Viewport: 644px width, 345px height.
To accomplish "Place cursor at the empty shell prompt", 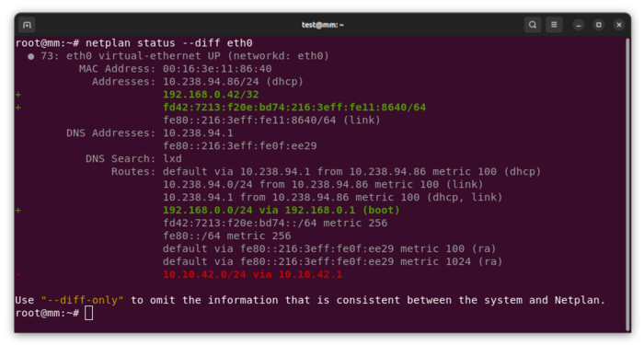I will (88, 313).
